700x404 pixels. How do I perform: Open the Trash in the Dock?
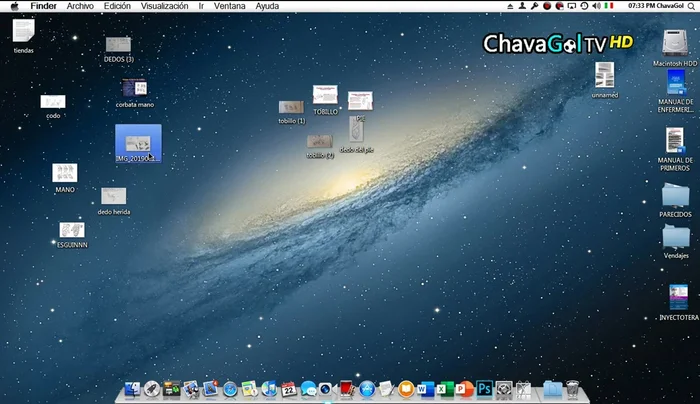tap(572, 389)
